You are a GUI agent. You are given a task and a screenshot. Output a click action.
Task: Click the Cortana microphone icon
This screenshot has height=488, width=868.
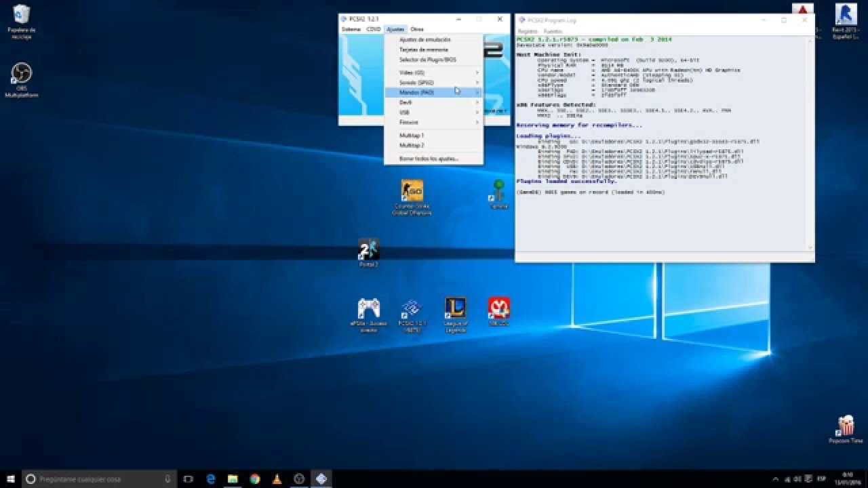[x=167, y=479]
